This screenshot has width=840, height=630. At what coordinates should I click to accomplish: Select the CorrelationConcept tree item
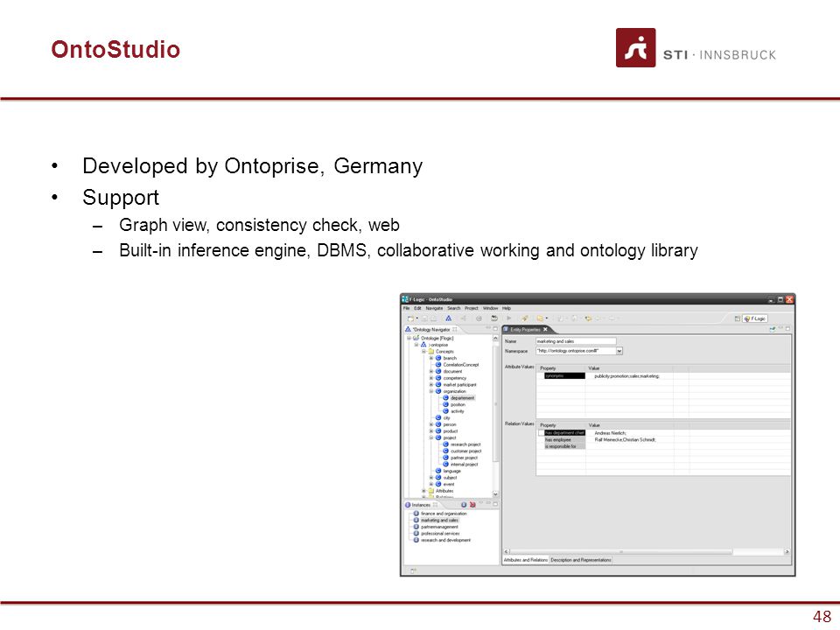click(458, 365)
